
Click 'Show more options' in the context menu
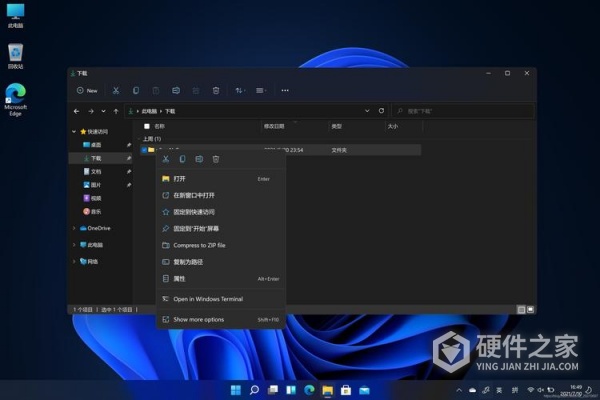pyautogui.click(x=198, y=319)
